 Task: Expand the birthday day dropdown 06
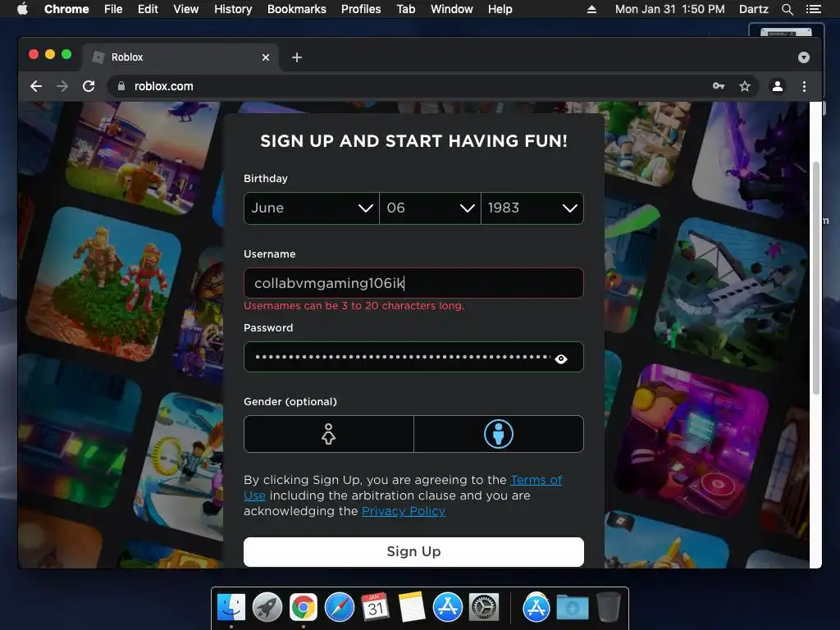point(430,208)
